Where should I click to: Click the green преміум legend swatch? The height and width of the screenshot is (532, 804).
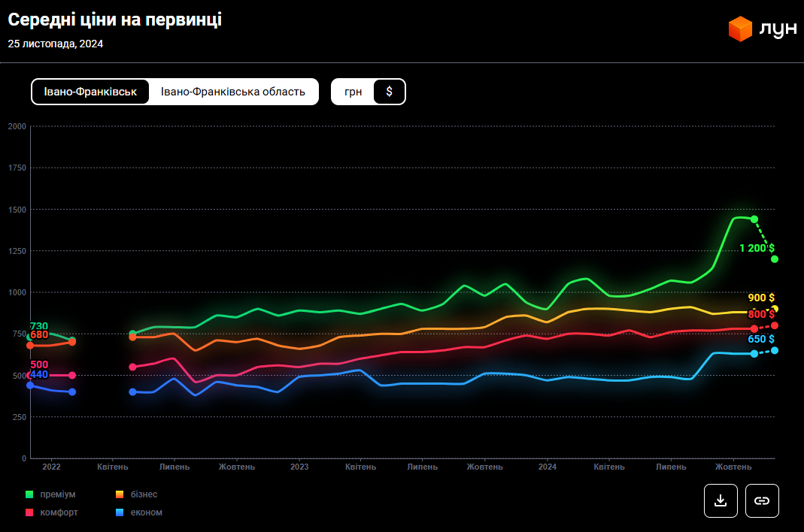29,494
